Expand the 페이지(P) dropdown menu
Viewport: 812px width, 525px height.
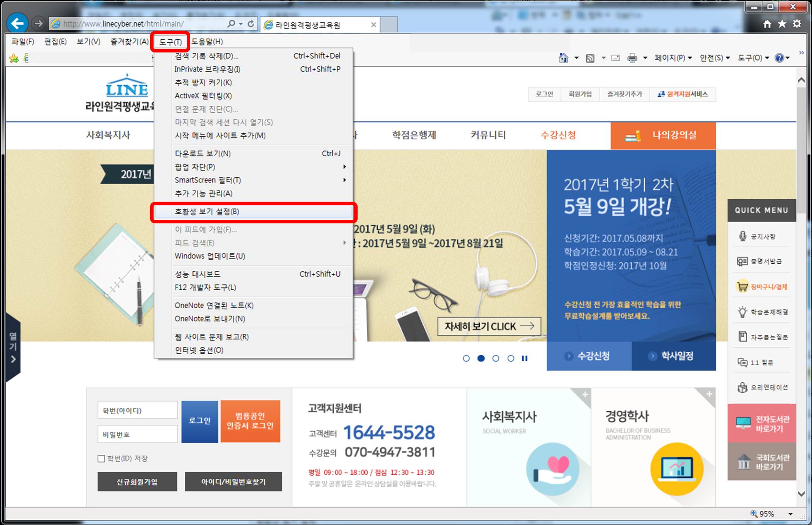click(x=673, y=58)
